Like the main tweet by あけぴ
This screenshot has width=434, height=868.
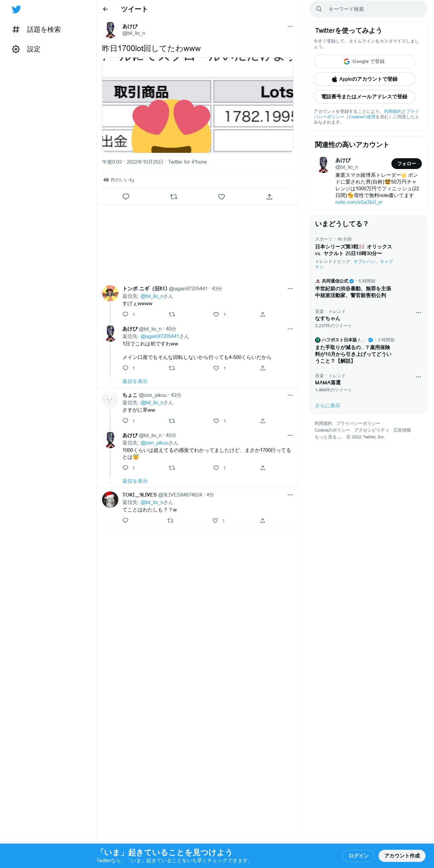[x=221, y=197]
